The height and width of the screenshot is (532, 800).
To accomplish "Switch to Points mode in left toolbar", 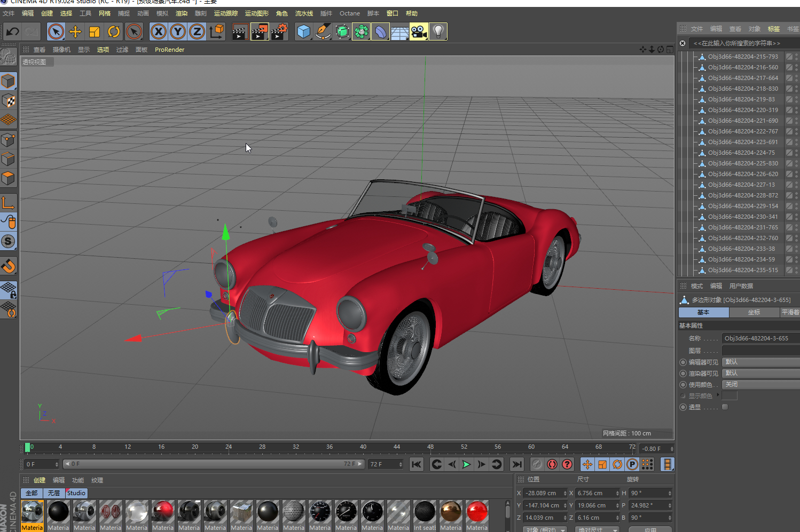I will (8, 140).
